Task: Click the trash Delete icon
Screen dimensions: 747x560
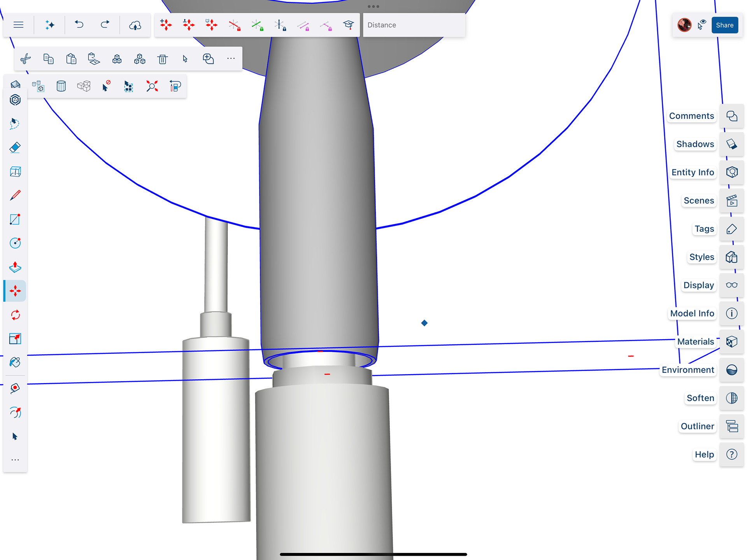Action: coord(163,59)
